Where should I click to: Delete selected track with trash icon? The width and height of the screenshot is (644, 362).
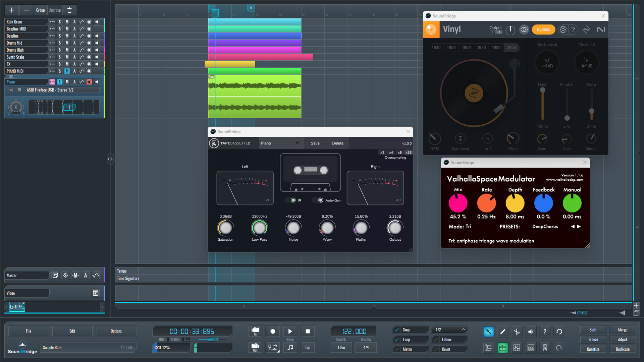pos(69,10)
